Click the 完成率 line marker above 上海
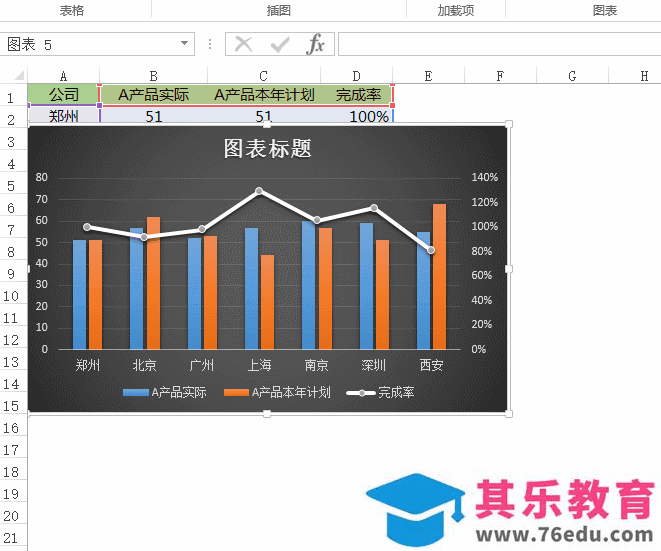This screenshot has height=551, width=661. point(259,191)
